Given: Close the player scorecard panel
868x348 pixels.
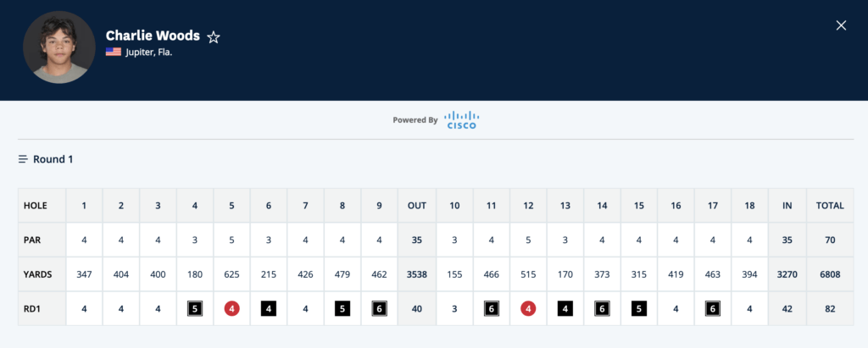Looking at the screenshot, I should [841, 25].
